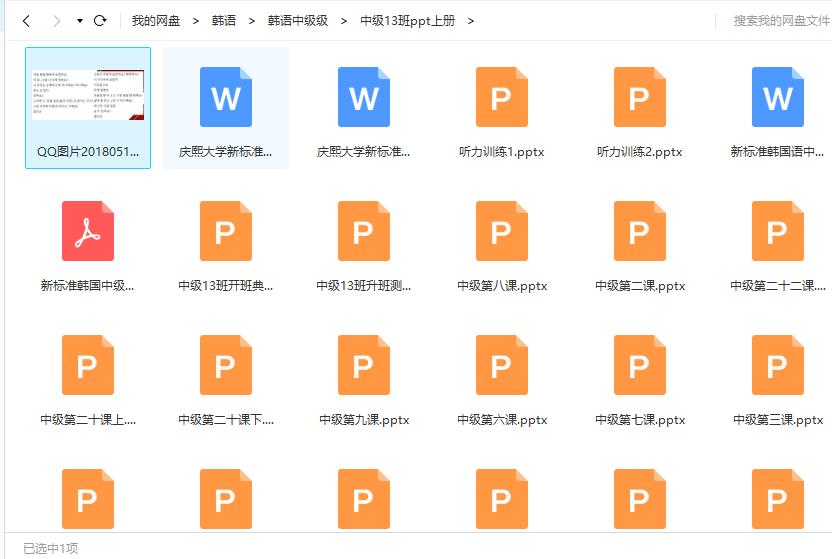Expand chevron after 中级13班ppt上册
The width and height of the screenshot is (832, 559).
click(x=471, y=21)
